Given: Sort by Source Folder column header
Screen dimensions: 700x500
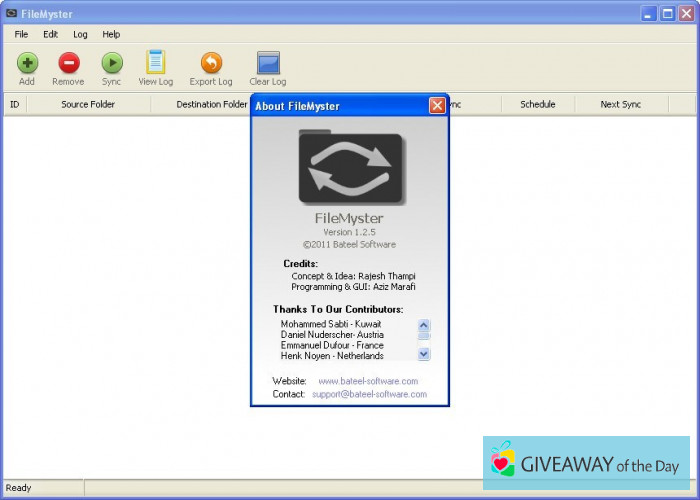Looking at the screenshot, I should 88,104.
